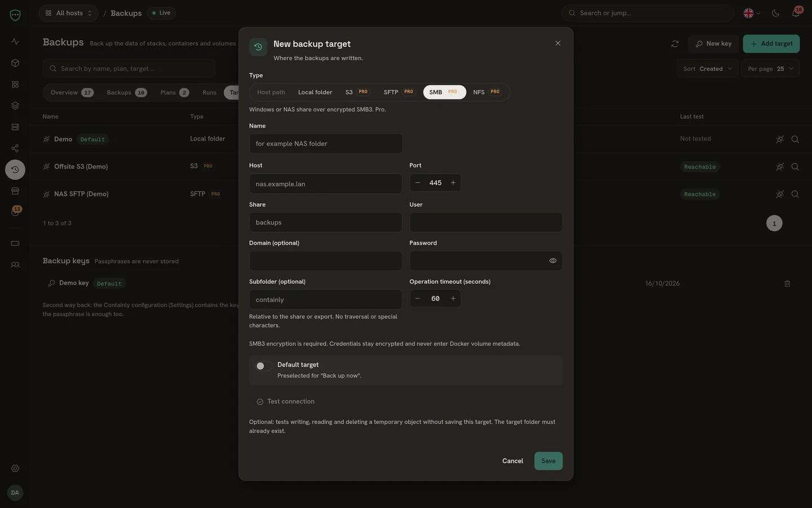Screen dimensions: 812x508
Task: Test connection icon for Demo row
Action: 780,139
